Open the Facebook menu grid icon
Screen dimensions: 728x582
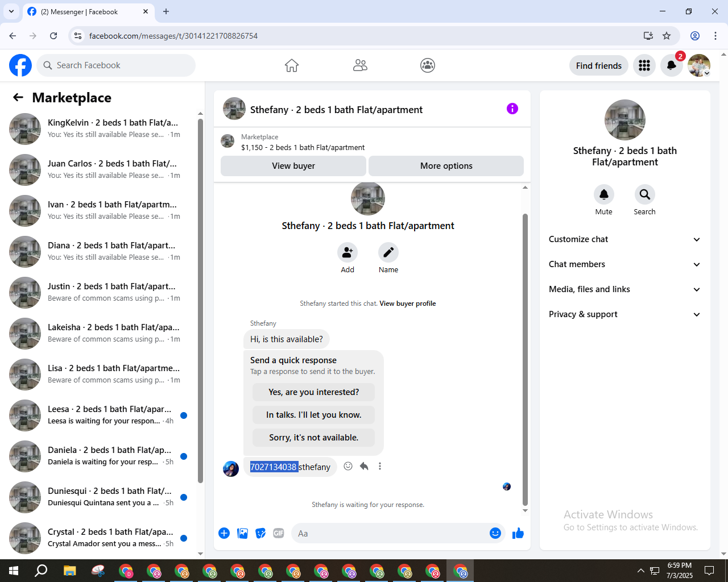pos(644,65)
